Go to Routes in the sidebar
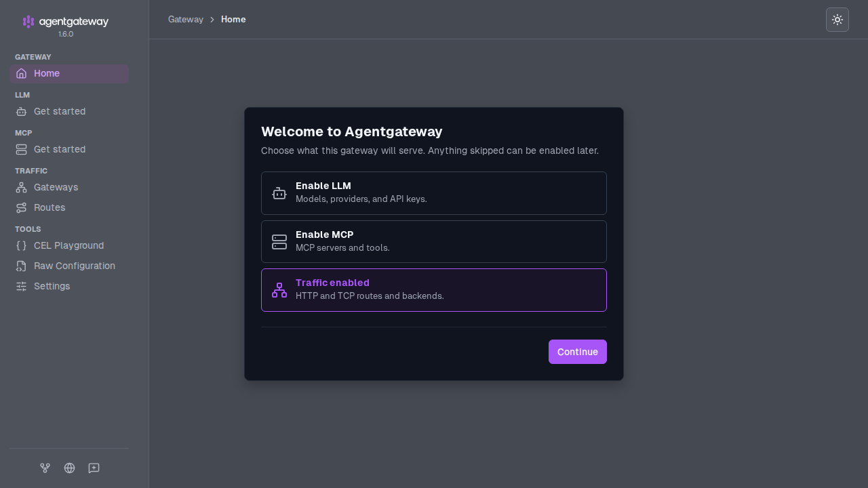This screenshot has height=488, width=868. pos(69,207)
